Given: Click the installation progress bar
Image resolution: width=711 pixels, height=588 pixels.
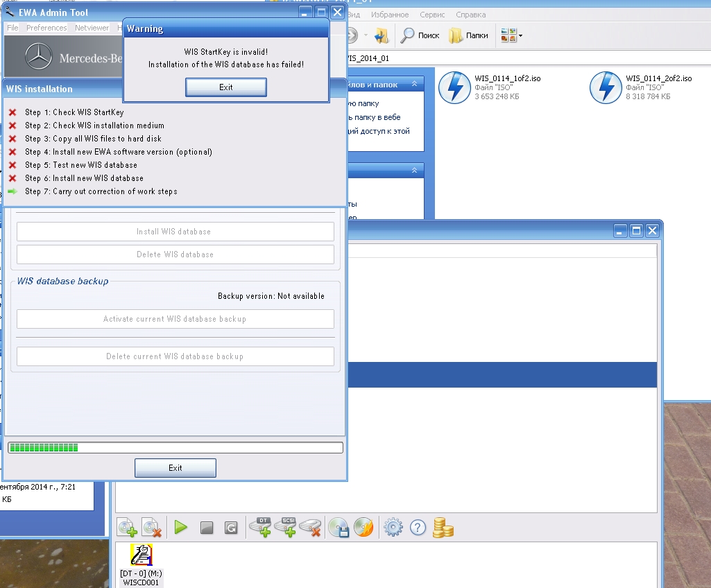Looking at the screenshot, I should pyautogui.click(x=175, y=447).
